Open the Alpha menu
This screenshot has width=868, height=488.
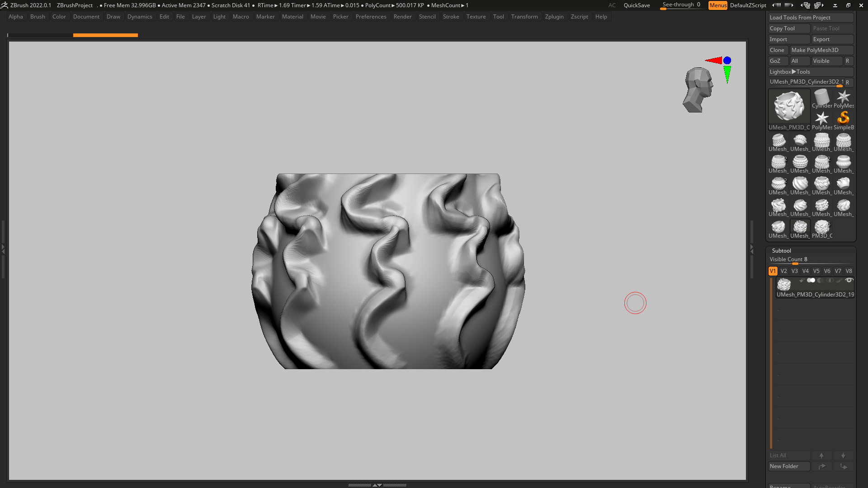[x=16, y=17]
